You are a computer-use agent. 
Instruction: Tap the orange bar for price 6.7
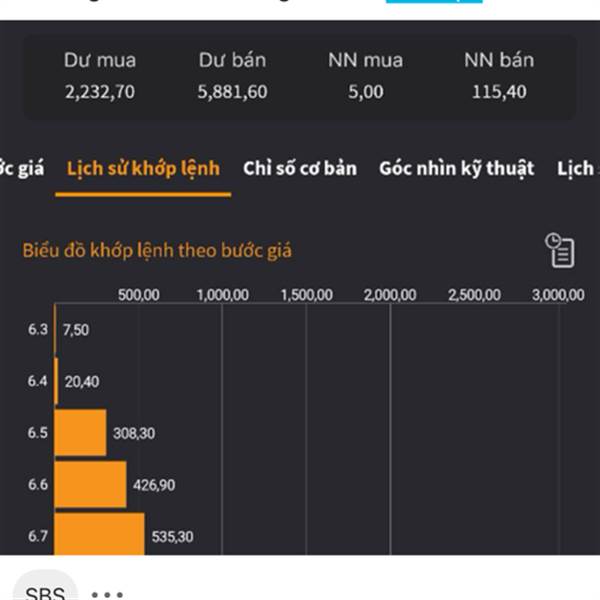click(99, 534)
